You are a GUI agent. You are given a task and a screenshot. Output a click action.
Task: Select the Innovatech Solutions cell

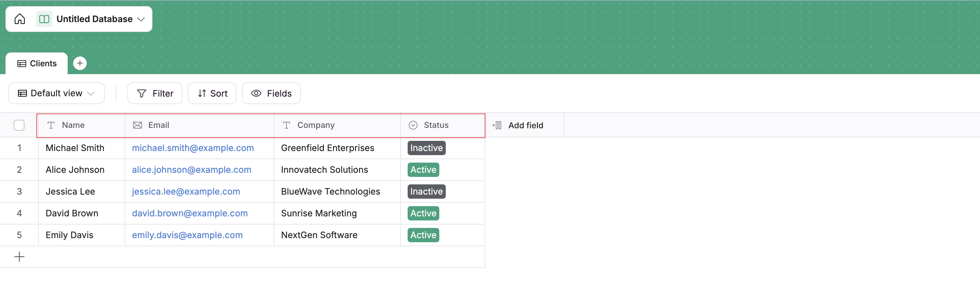click(x=337, y=170)
